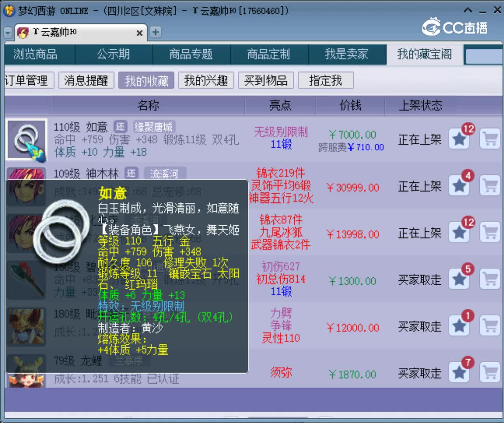
Task: Click the 缘聚唐城 server tag
Action: click(154, 127)
